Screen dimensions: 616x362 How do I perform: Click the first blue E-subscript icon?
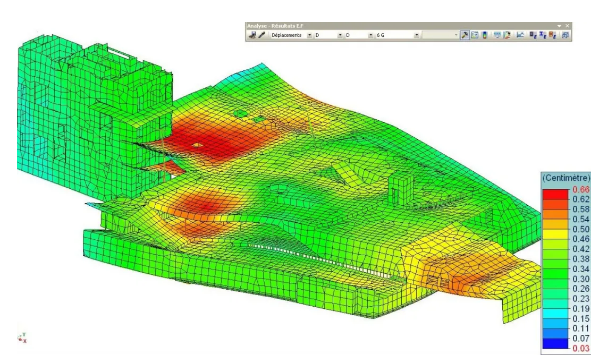pos(533,35)
